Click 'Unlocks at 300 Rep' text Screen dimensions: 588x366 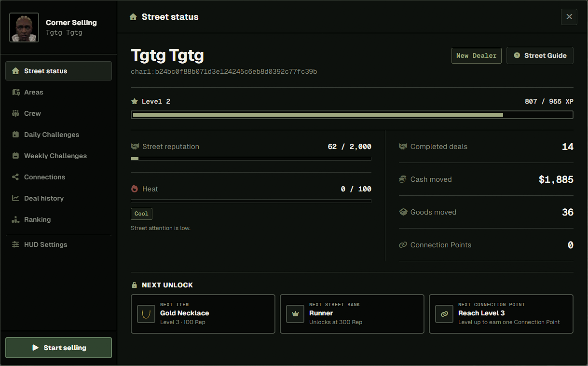(336, 322)
